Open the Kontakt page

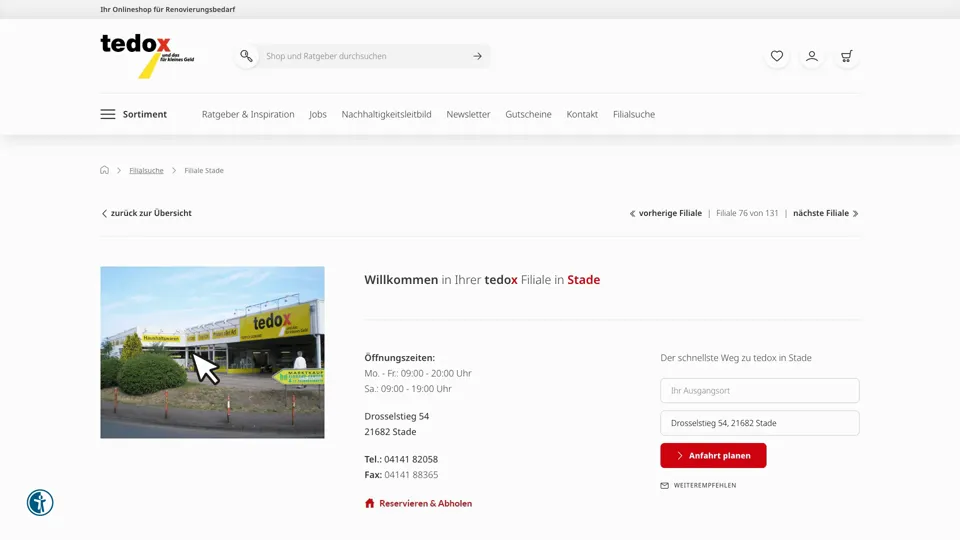(x=582, y=114)
